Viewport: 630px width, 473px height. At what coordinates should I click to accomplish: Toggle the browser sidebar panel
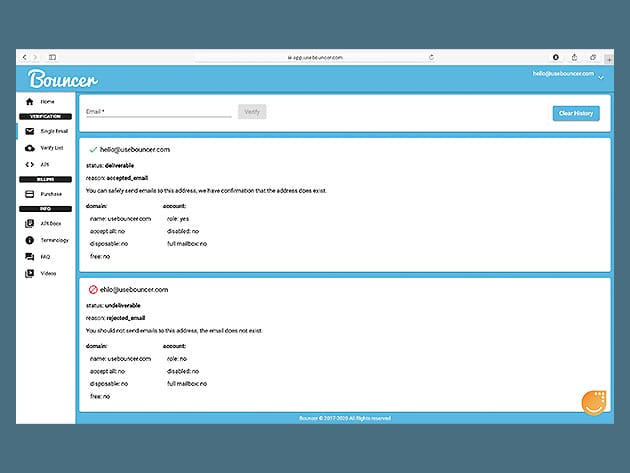point(52,57)
